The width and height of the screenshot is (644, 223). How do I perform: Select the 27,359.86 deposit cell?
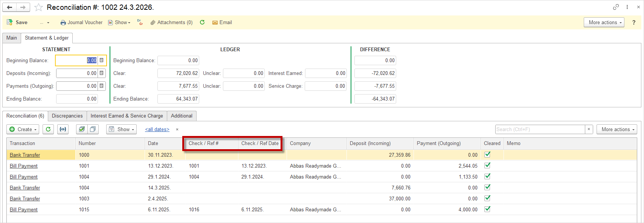(x=380, y=155)
